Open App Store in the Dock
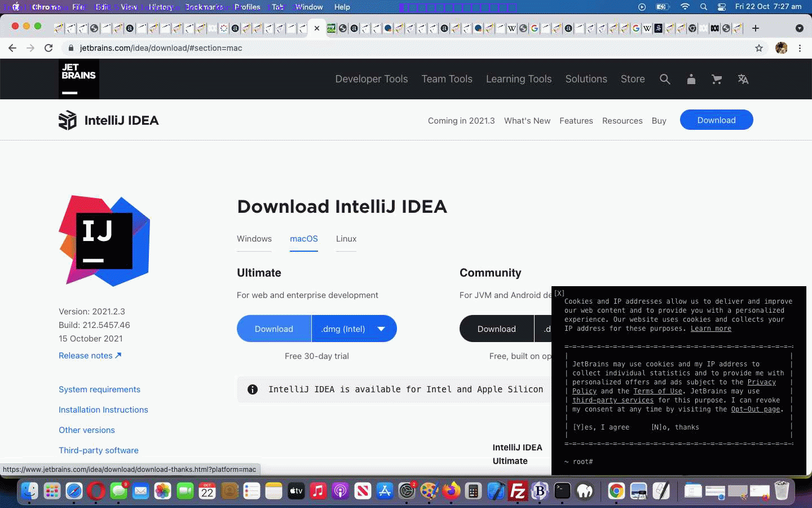The height and width of the screenshot is (508, 812). coord(385,491)
